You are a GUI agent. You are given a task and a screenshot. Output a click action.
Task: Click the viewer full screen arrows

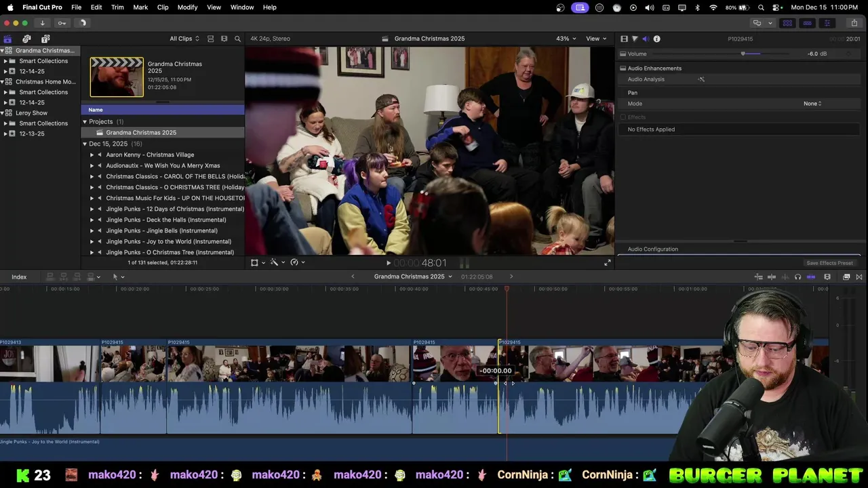click(x=608, y=263)
